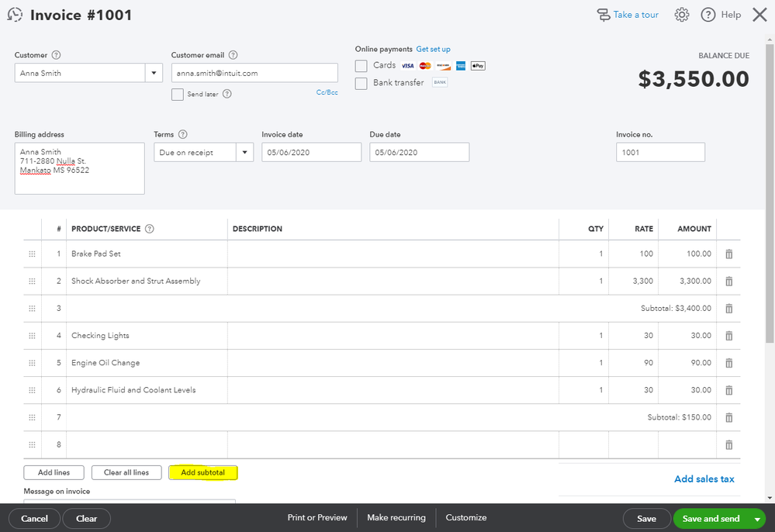Click the Product/Service help icon

(x=149, y=229)
